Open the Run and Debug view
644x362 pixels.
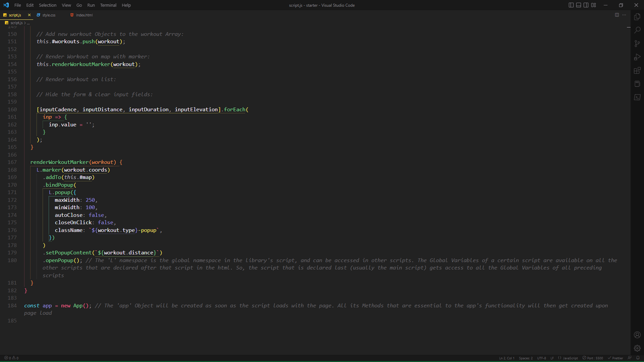pos(637,57)
